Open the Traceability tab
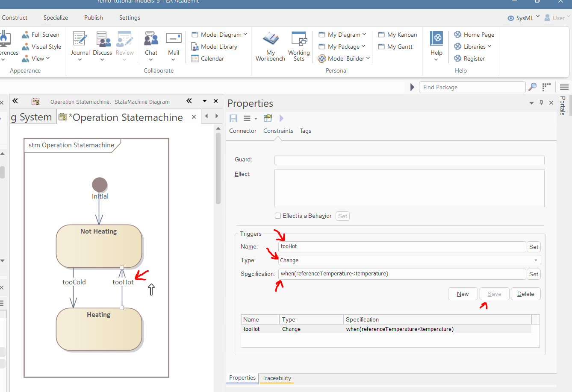Image resolution: width=572 pixels, height=392 pixels. [277, 378]
